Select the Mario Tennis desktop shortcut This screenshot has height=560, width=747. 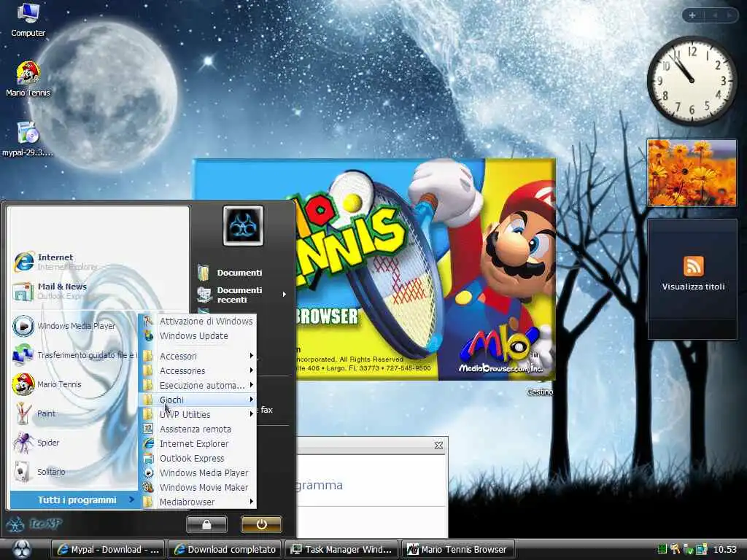click(x=28, y=79)
